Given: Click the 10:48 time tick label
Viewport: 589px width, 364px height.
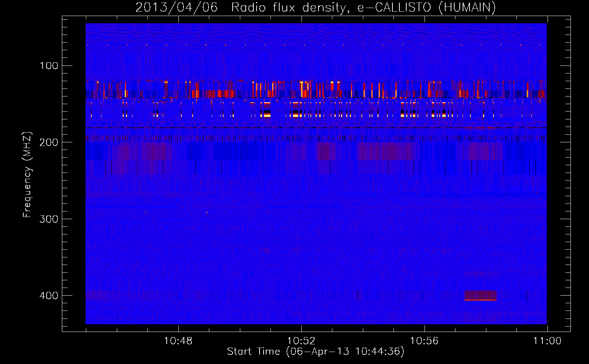Looking at the screenshot, I should 178,341.
